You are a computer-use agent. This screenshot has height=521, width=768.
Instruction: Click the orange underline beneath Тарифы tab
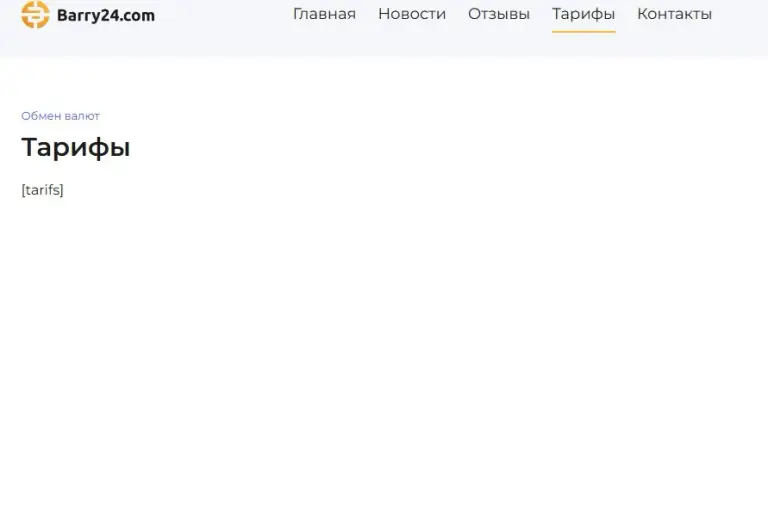click(x=583, y=31)
